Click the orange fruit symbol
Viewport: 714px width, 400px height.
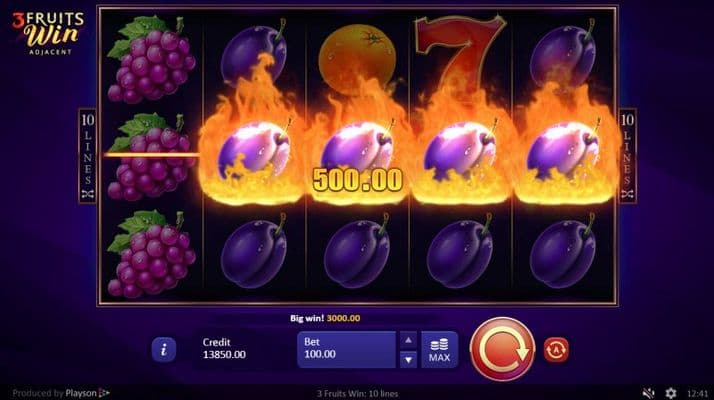click(357, 57)
